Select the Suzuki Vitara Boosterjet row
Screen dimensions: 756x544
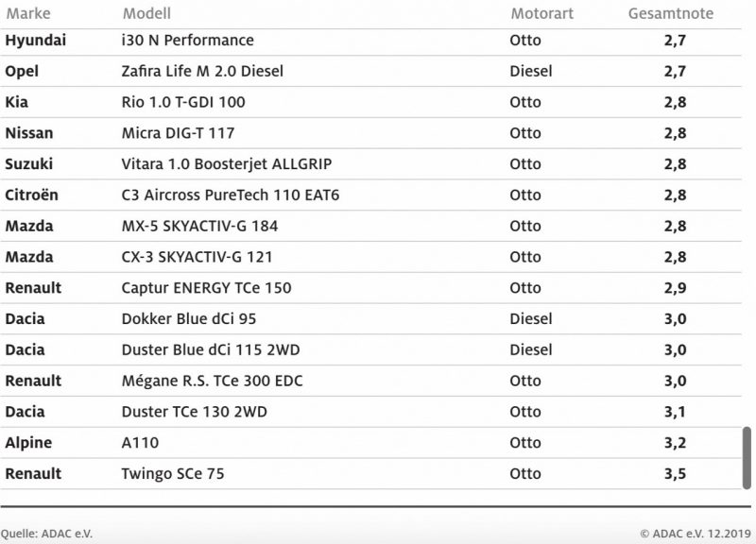(370, 164)
